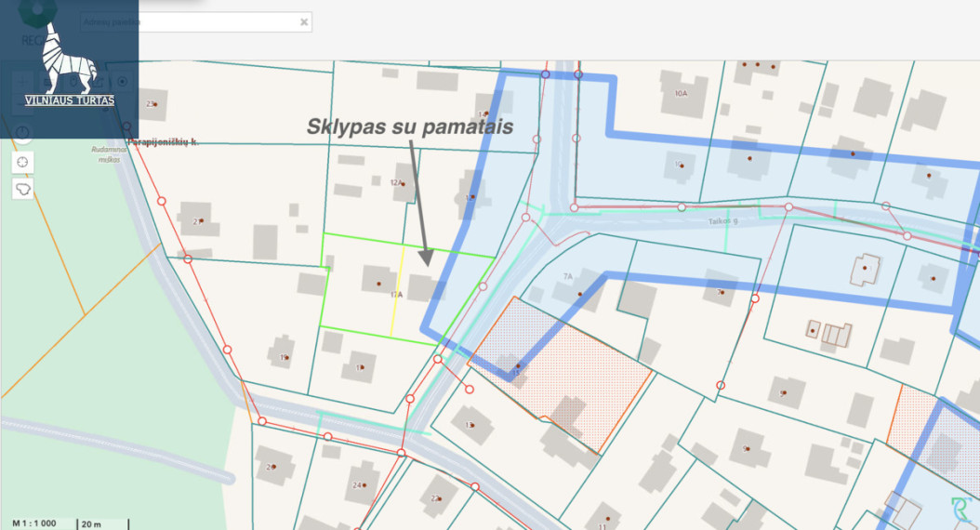This screenshot has width=980, height=530.
Task: Select building marker 17A on map
Action: click(x=396, y=295)
